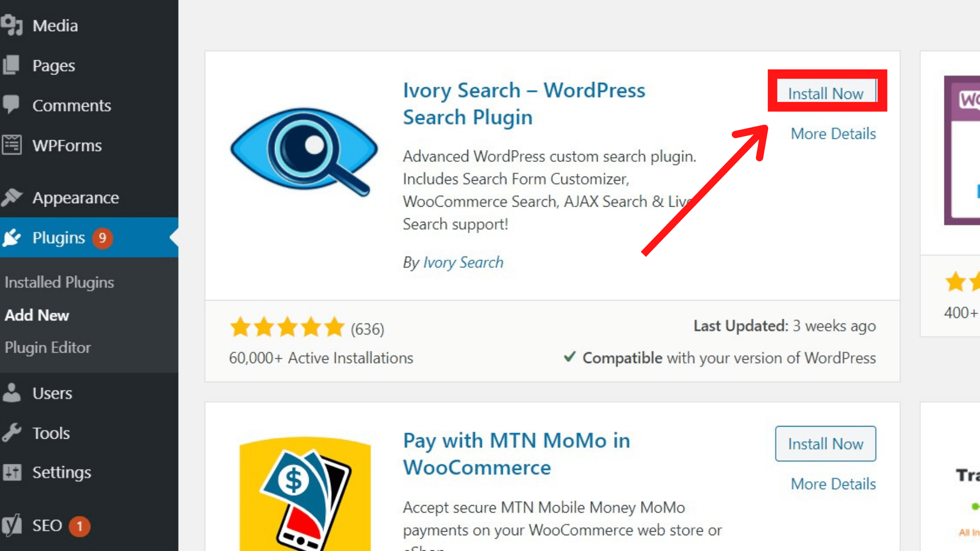Click the Tools wrench icon
The width and height of the screenshot is (980, 551).
pos(12,433)
